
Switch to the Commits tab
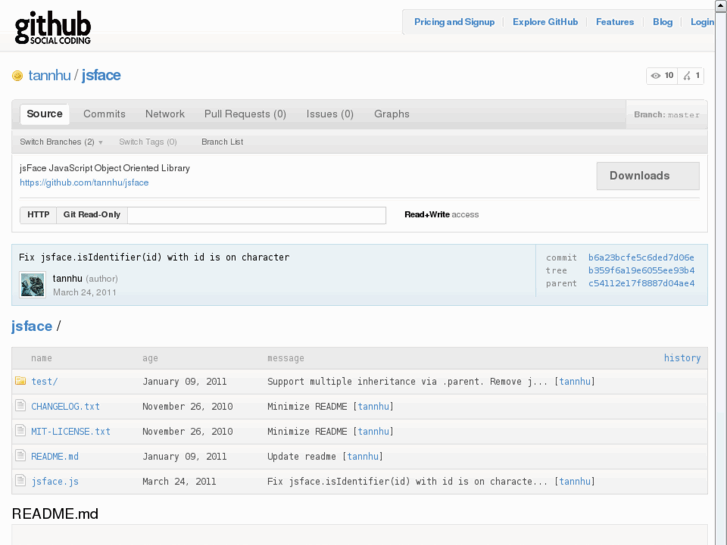point(104,114)
